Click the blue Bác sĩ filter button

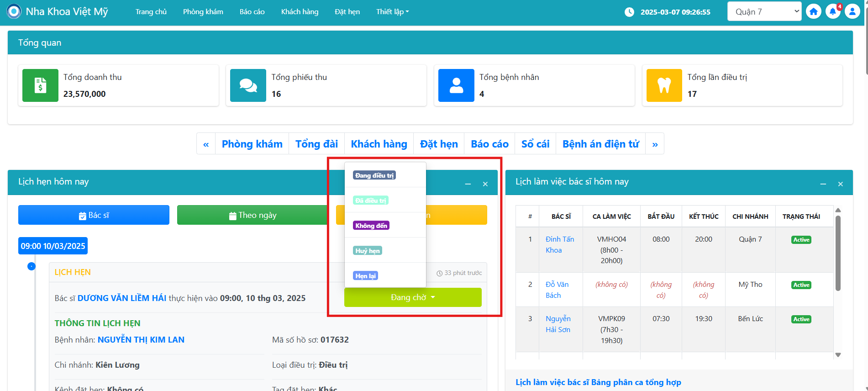[94, 215]
